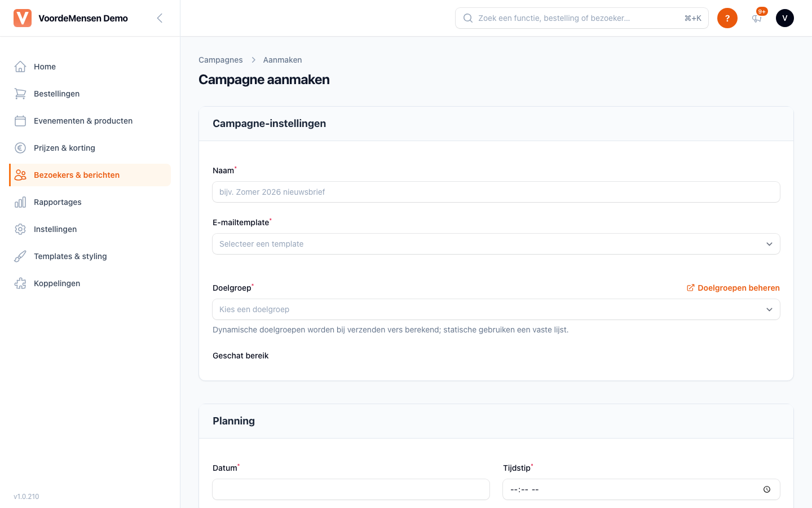Click the Templates & styling brush icon
The width and height of the screenshot is (812, 508).
pyautogui.click(x=20, y=256)
